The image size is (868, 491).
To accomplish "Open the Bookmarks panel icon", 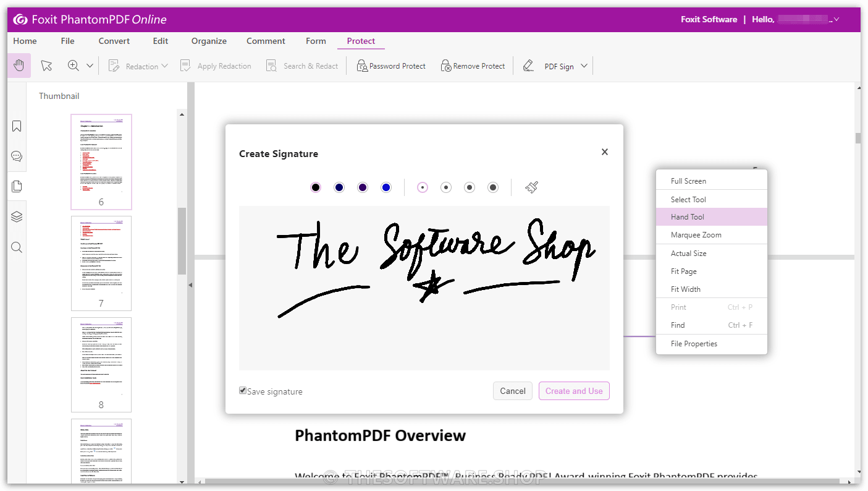I will [17, 126].
